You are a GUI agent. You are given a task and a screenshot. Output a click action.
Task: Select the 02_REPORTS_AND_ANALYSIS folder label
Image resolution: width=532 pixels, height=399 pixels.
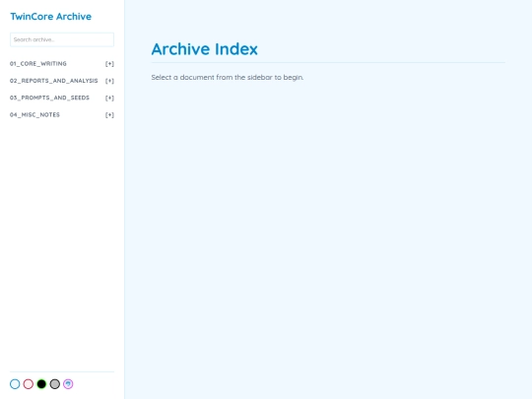click(x=53, y=81)
